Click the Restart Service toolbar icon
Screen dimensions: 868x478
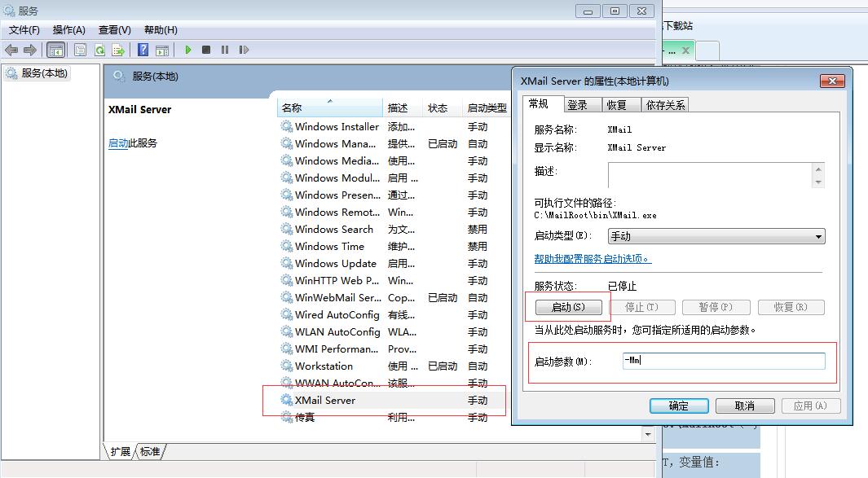[x=244, y=50]
